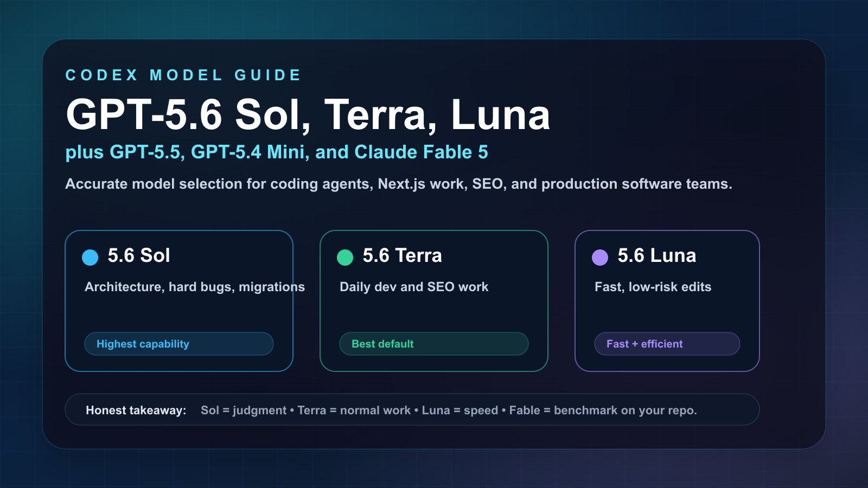Image resolution: width=868 pixels, height=488 pixels.
Task: Select the Best default pill
Action: 434,344
